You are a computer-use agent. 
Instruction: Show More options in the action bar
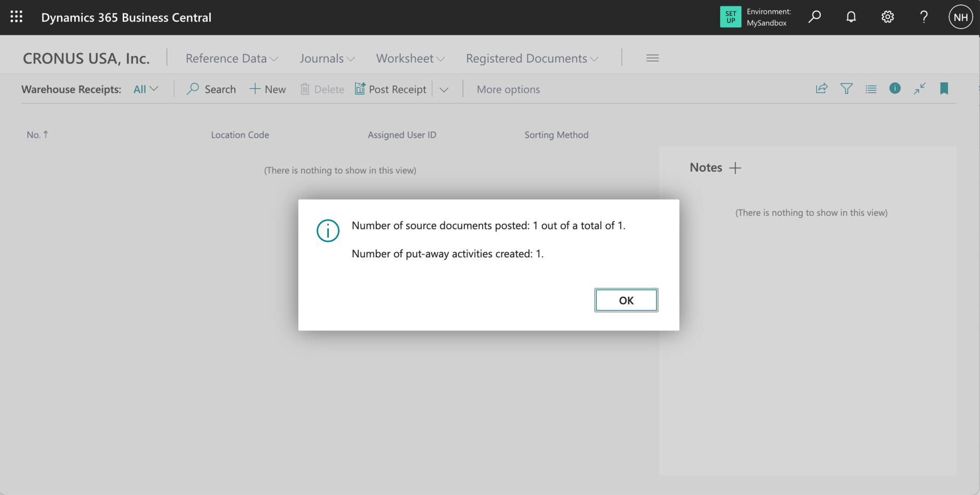click(508, 89)
